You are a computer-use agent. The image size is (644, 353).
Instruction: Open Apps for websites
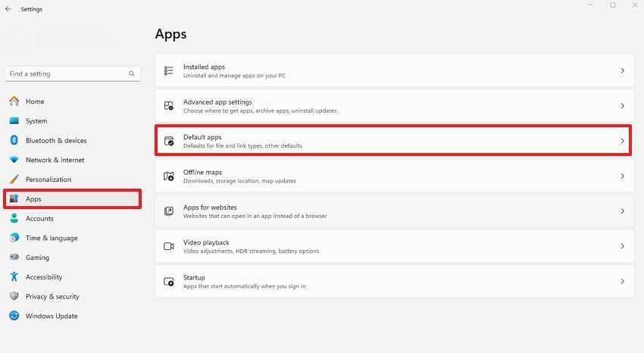394,211
